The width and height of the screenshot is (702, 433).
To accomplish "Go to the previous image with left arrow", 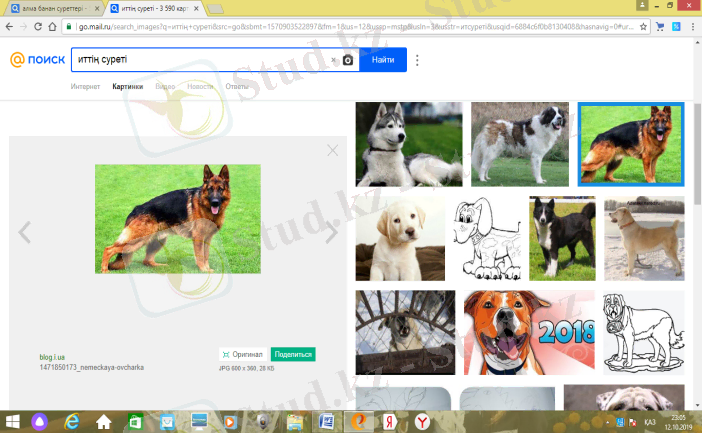I will (x=25, y=233).
